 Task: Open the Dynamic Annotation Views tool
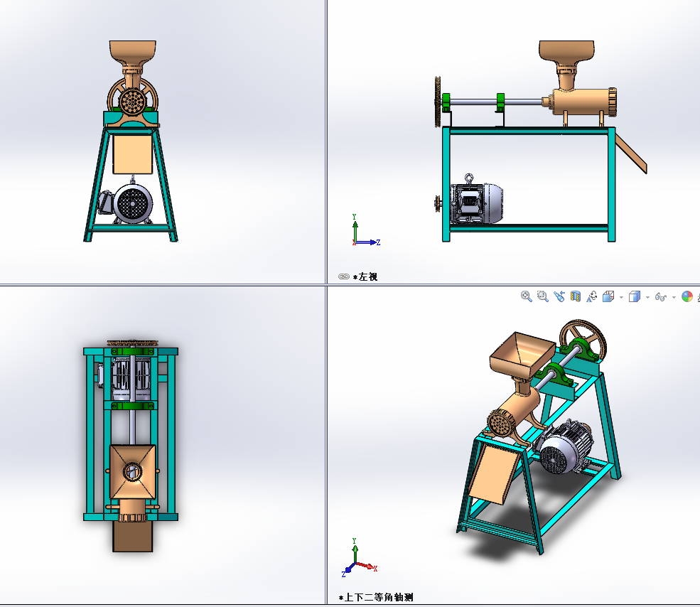coord(592,296)
